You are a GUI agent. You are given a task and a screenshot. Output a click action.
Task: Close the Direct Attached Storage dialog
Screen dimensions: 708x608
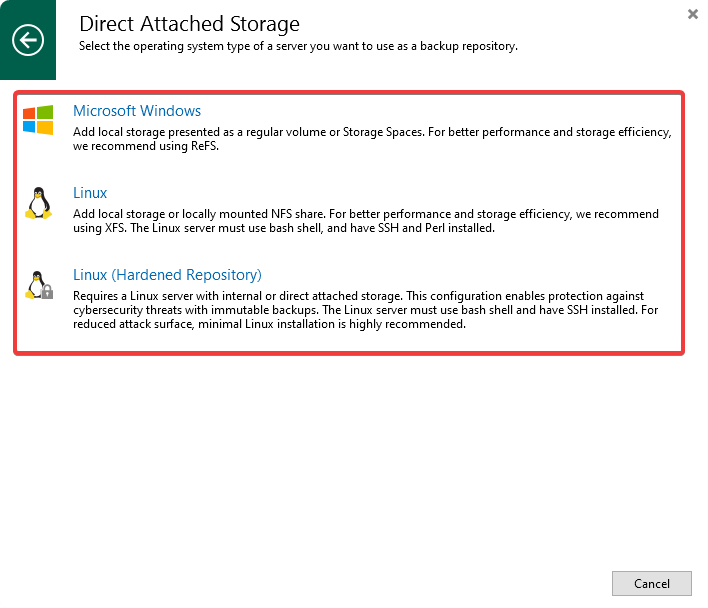click(x=693, y=14)
